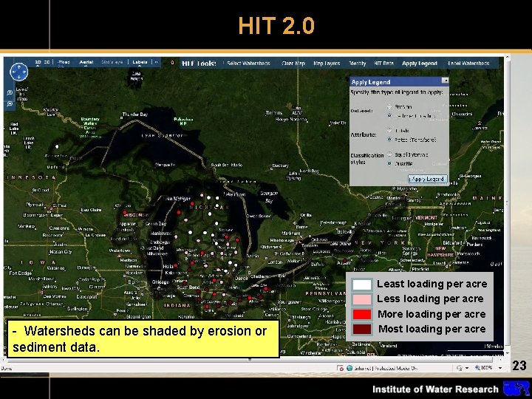Click the horizontal scrollbar below the map
532x399 pixels.
pos(251,360)
